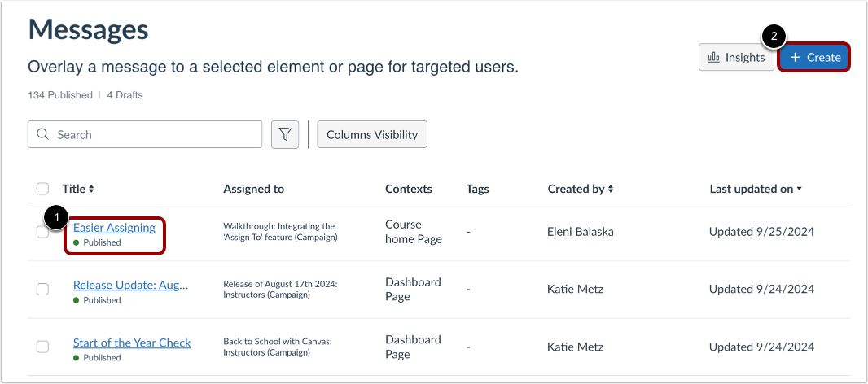Check the Release Update row checkbox

(x=43, y=289)
